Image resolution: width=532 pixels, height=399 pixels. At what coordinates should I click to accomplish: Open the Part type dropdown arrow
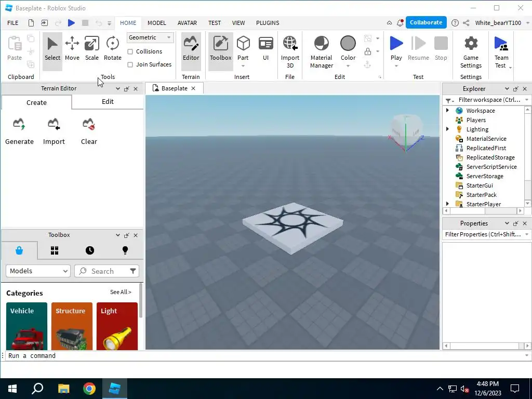(243, 66)
